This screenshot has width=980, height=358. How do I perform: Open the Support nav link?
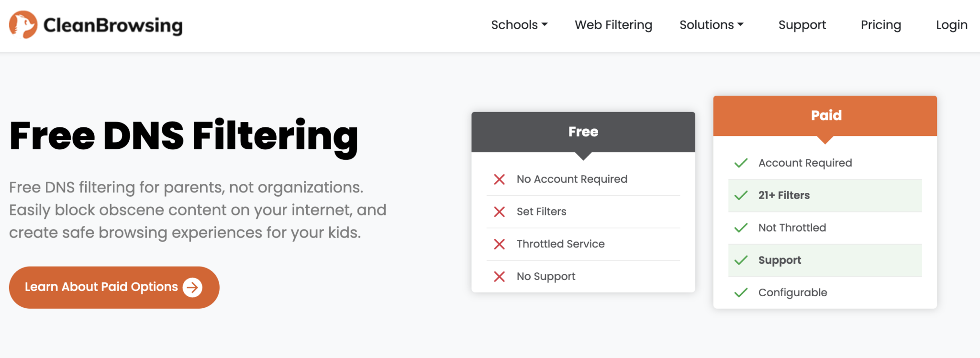point(802,25)
